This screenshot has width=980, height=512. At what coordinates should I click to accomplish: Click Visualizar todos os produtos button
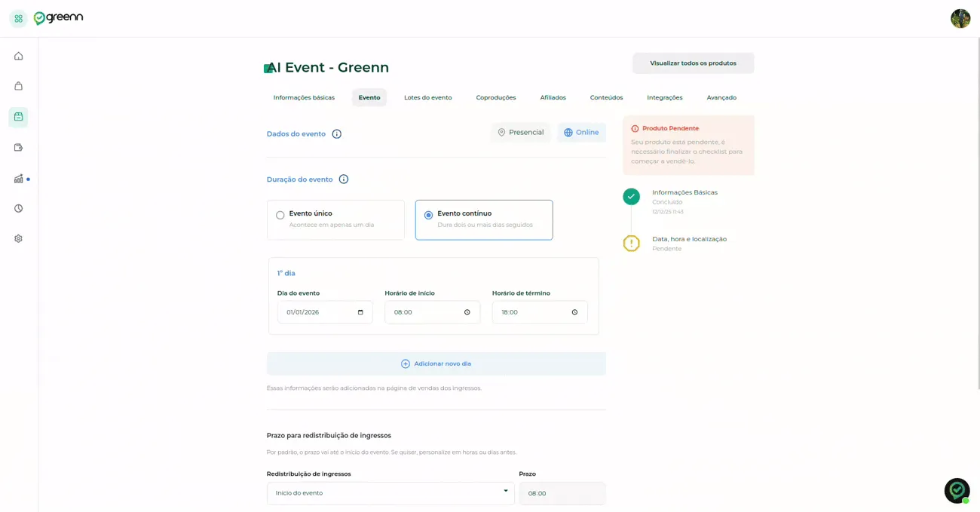694,63
